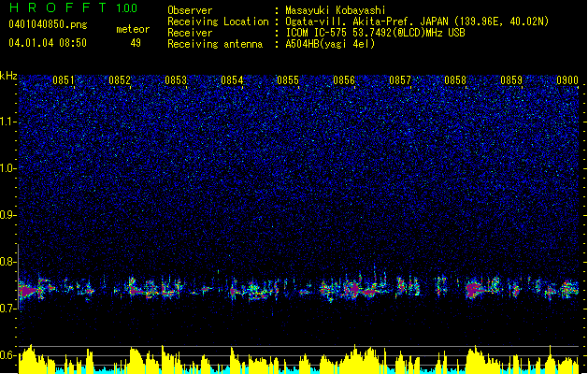The image size is (588, 374).
Task: Click the name Masayuki Kobayashi
Action: 336,10
